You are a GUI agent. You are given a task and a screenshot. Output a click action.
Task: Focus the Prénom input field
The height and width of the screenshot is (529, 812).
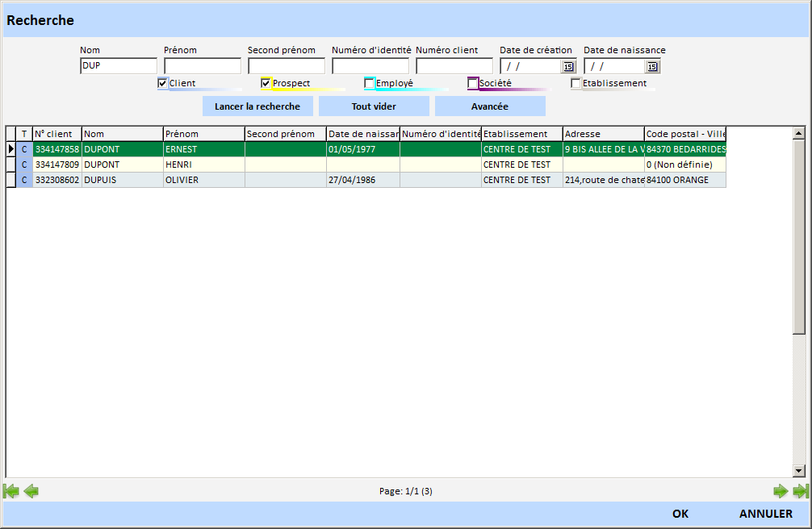pos(203,66)
